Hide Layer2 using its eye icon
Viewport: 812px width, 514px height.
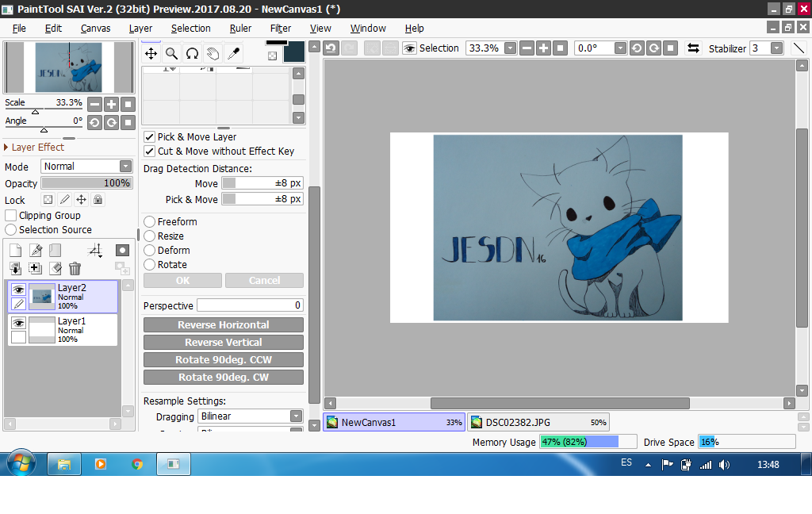click(x=18, y=290)
